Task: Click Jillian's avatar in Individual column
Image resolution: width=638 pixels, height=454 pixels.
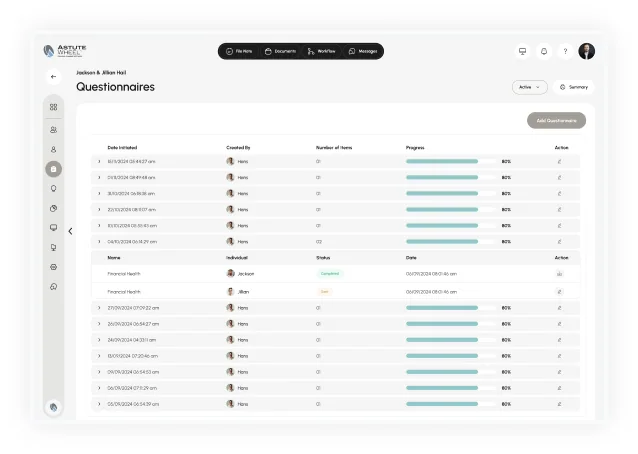Action: (230, 292)
